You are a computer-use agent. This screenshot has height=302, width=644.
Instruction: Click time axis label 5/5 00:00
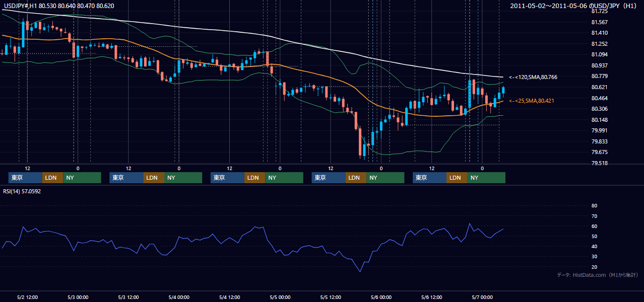click(x=280, y=297)
